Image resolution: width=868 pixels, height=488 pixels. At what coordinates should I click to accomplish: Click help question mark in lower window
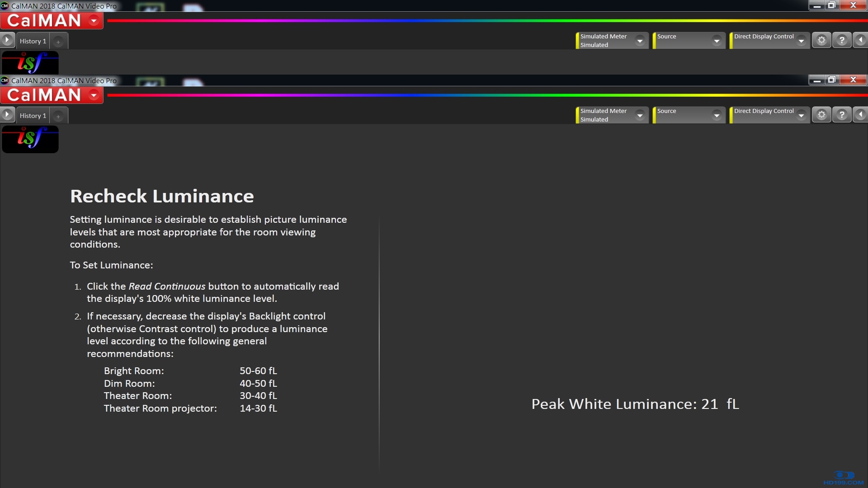pyautogui.click(x=842, y=115)
